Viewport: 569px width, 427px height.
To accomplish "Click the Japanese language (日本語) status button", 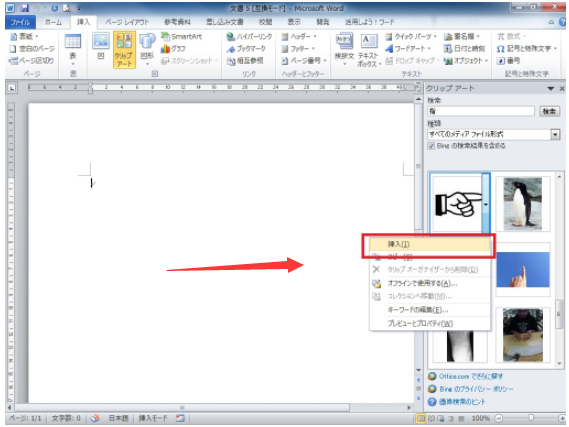I will (118, 418).
